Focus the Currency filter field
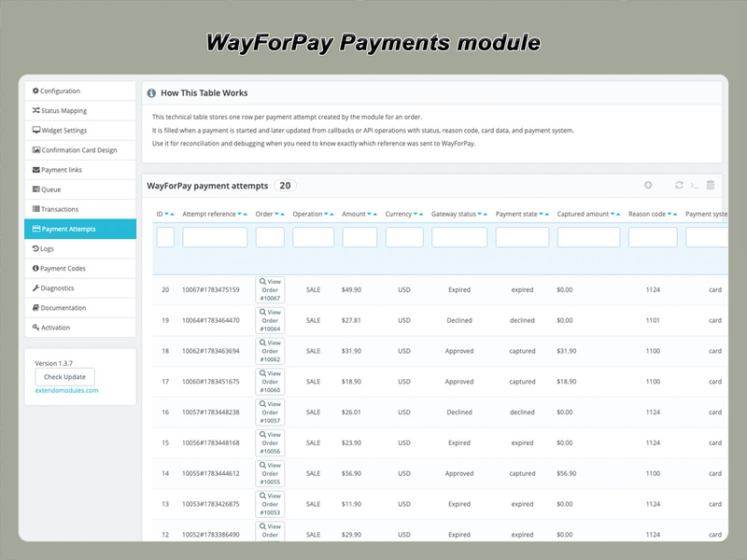Screen dimensions: 747x560 click(404, 237)
